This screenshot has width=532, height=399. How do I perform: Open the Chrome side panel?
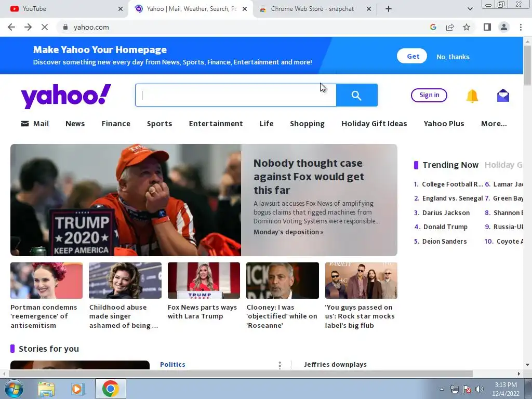click(x=487, y=27)
